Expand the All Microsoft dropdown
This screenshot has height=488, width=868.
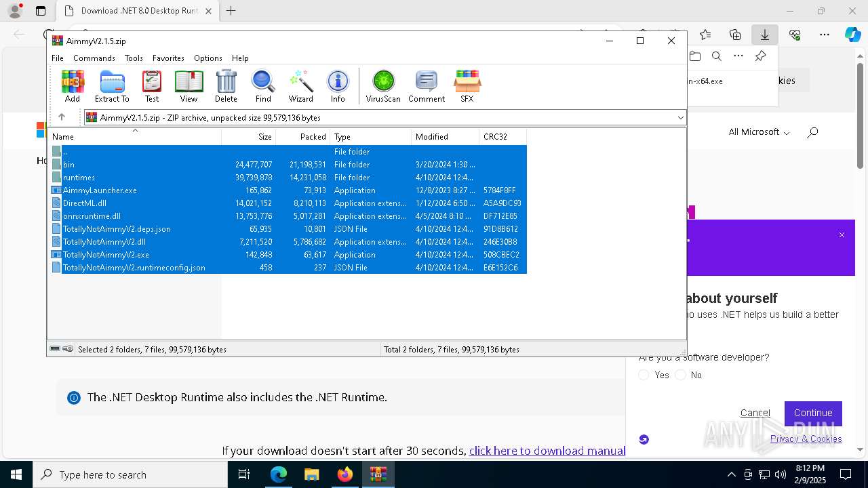click(759, 132)
